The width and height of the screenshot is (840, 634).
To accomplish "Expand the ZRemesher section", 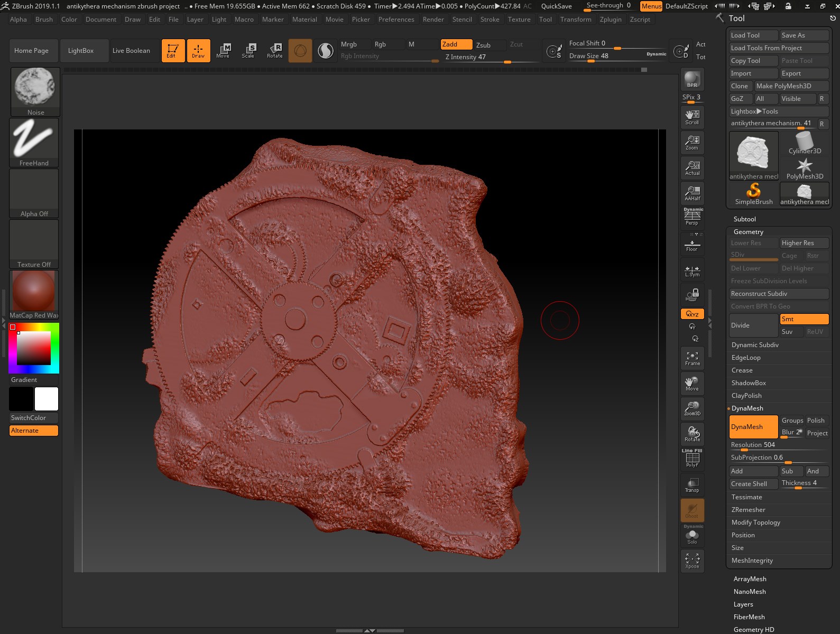I will (748, 510).
